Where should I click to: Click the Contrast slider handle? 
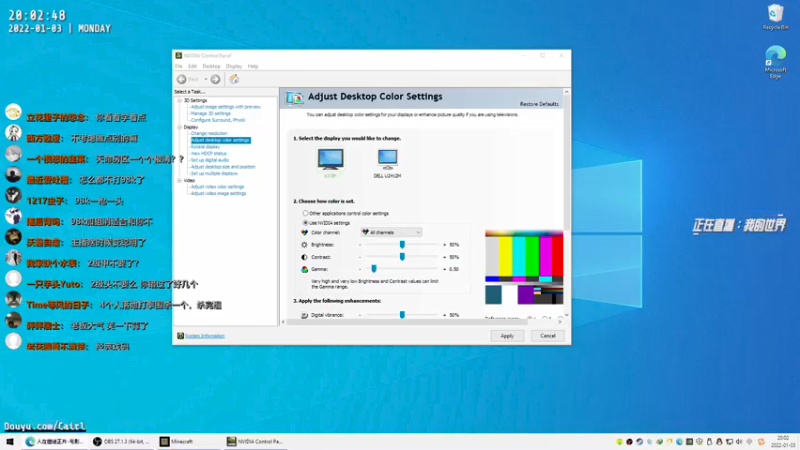402,257
